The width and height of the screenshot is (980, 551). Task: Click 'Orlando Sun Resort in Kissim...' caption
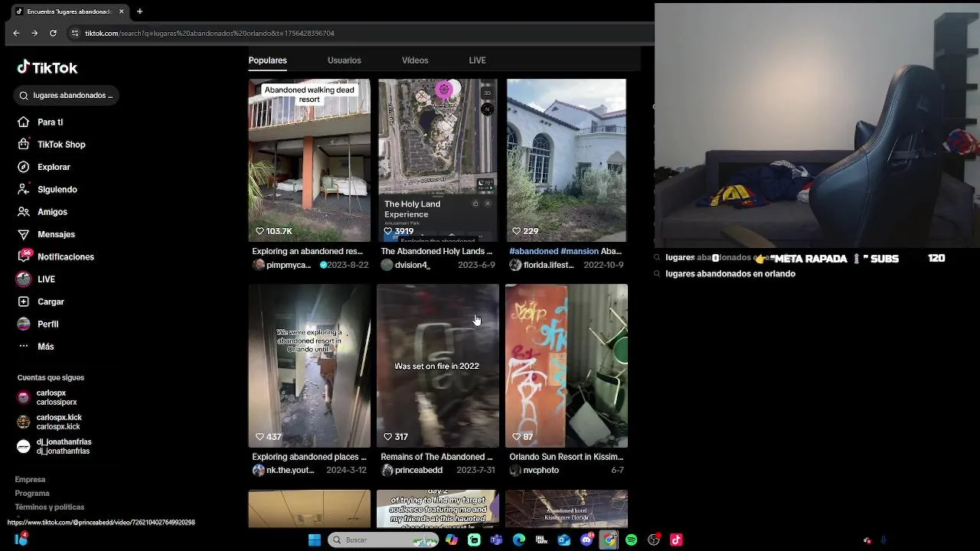pyautogui.click(x=567, y=457)
